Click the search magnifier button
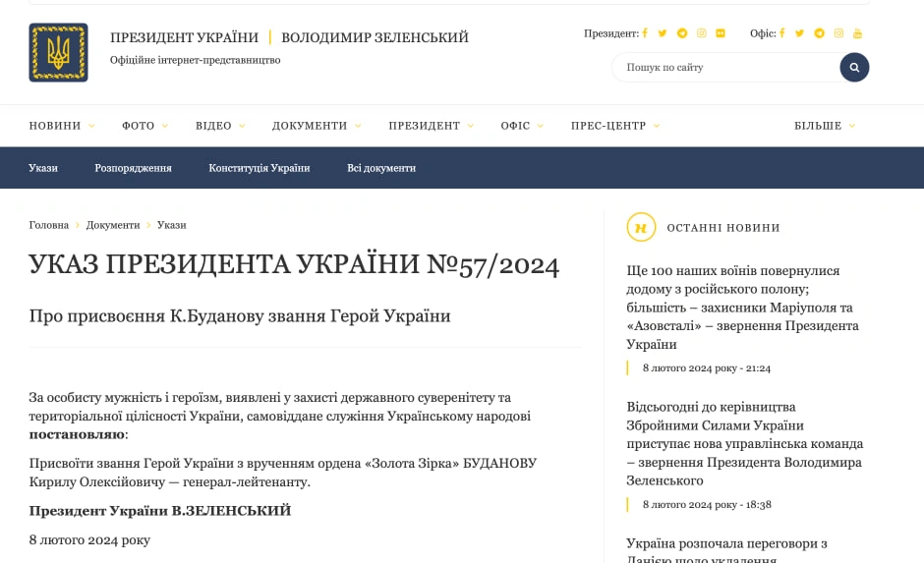Screen dimensions: 924x563 [x=854, y=67]
